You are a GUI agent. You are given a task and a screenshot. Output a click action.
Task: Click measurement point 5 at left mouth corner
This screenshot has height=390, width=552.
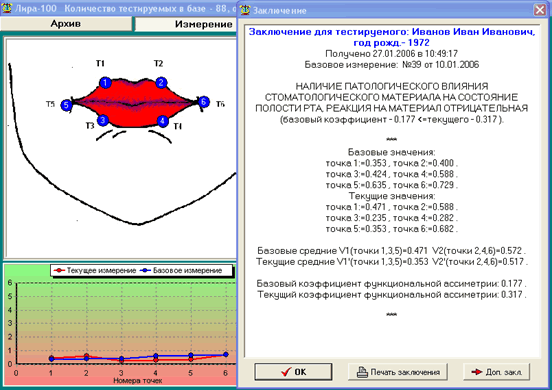66,105
